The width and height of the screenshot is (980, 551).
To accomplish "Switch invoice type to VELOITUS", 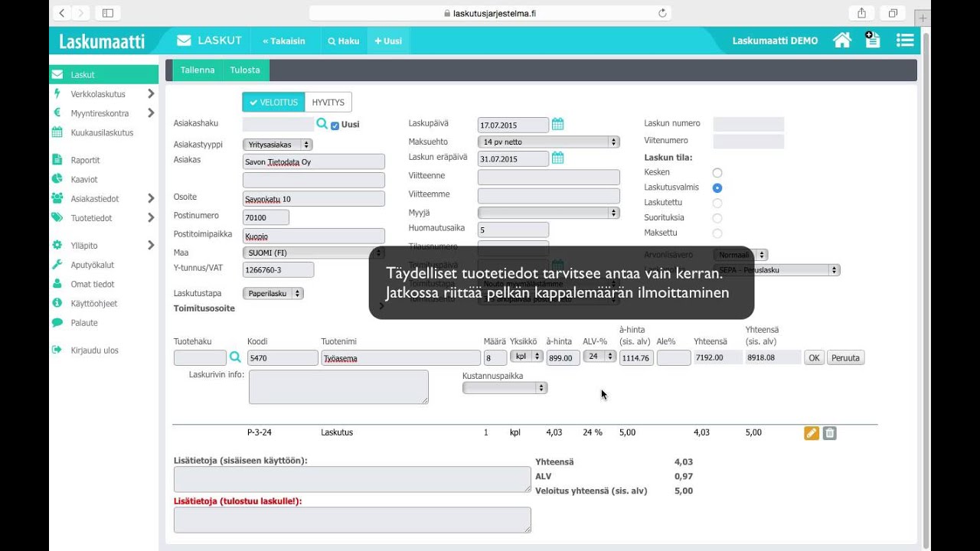I will click(x=273, y=103).
